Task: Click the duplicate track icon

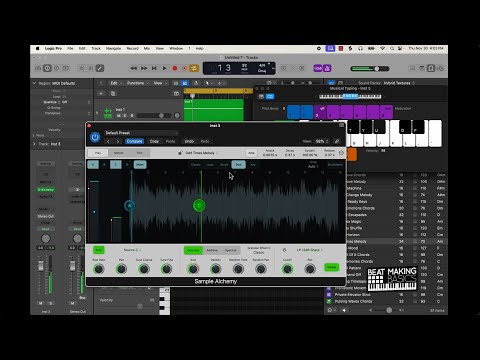Action: pyautogui.click(x=113, y=94)
